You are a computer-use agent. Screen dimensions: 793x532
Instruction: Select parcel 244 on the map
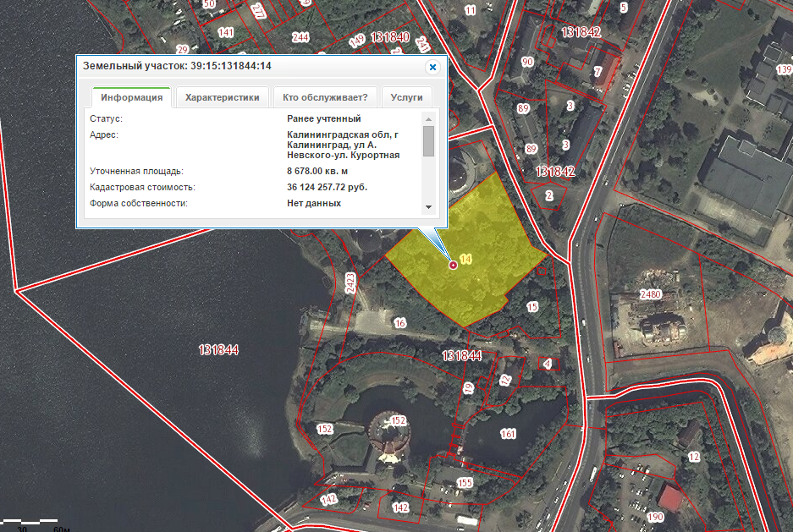click(x=300, y=37)
